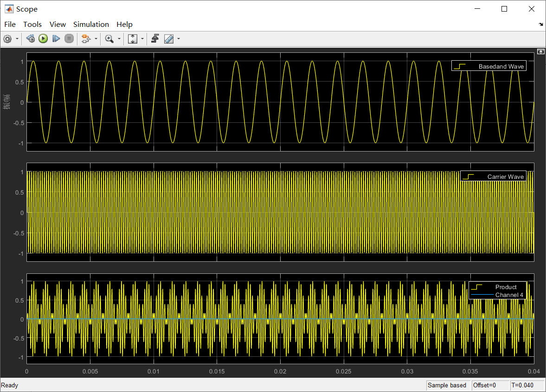Click the Scale Y-Axis Limits icon
Viewport: 546px width, 392px height.
pyautogui.click(x=132, y=39)
